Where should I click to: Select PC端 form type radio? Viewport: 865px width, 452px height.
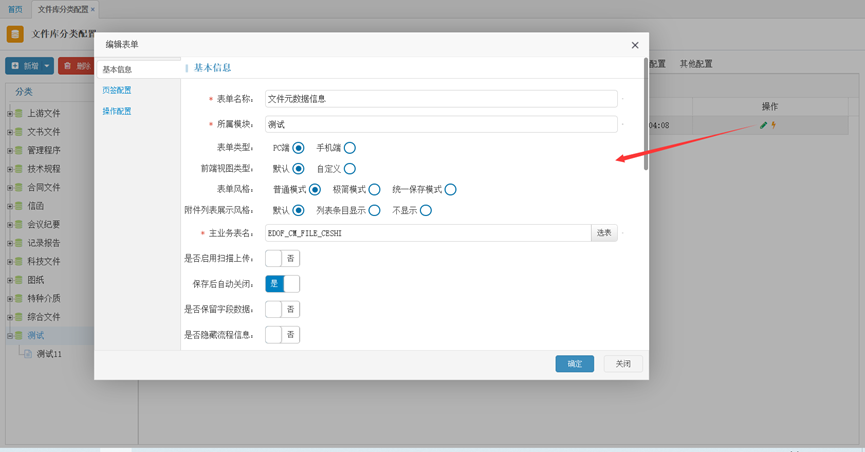(x=298, y=148)
